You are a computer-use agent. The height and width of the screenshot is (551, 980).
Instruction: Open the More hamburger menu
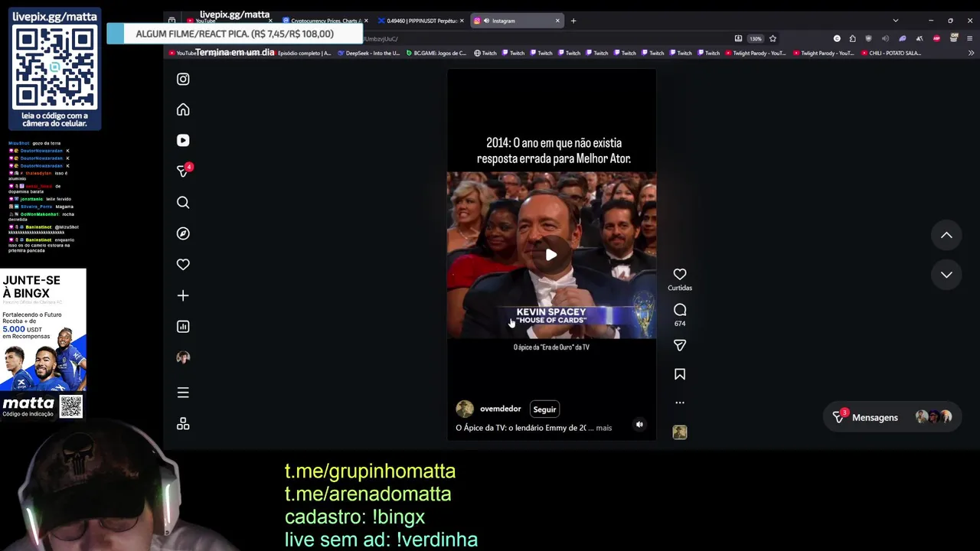click(183, 393)
